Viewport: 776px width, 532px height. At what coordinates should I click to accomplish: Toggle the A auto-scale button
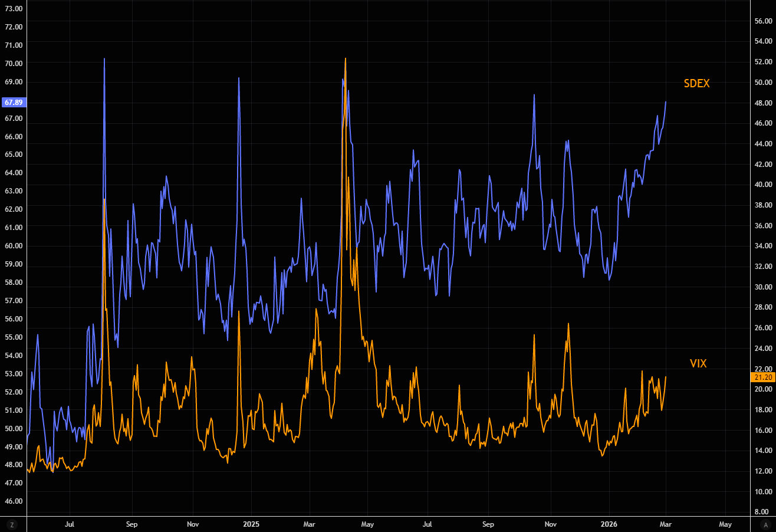765,524
